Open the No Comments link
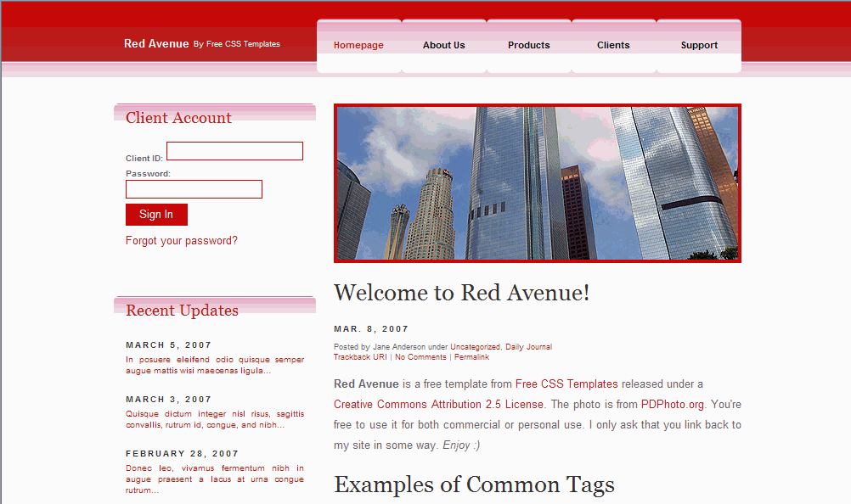Image resolution: width=851 pixels, height=504 pixels. click(x=420, y=357)
